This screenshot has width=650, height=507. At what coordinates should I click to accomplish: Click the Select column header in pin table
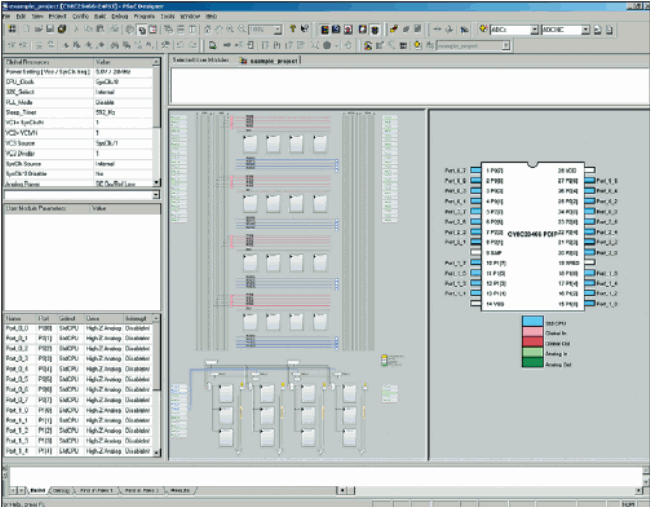70,318
